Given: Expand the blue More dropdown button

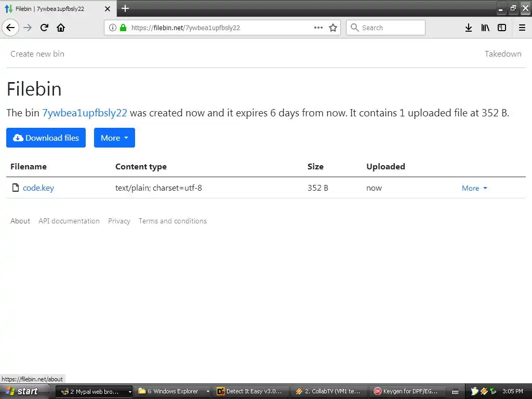Looking at the screenshot, I should coord(114,138).
